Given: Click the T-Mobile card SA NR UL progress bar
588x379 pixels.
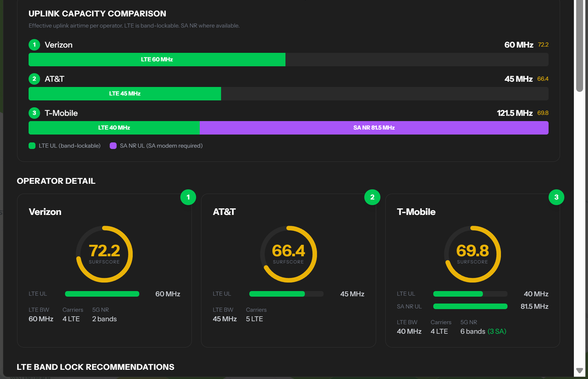Looking at the screenshot, I should click(x=470, y=306).
